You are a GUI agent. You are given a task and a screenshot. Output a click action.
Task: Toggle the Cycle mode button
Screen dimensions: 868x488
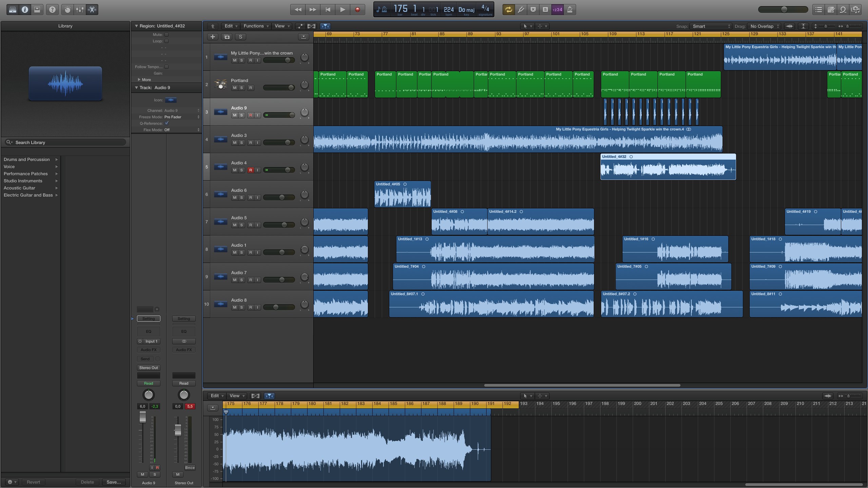coord(508,9)
